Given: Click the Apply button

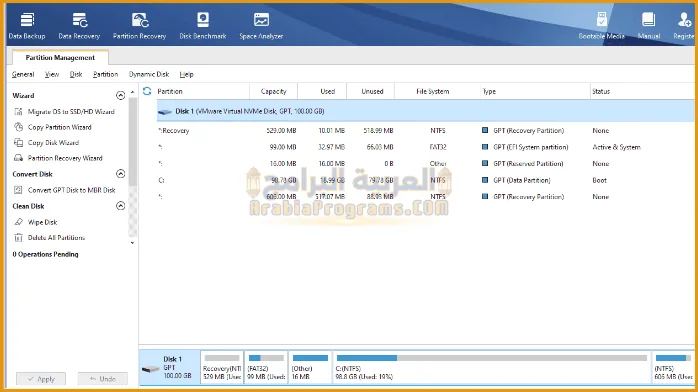Looking at the screenshot, I should tap(41, 379).
